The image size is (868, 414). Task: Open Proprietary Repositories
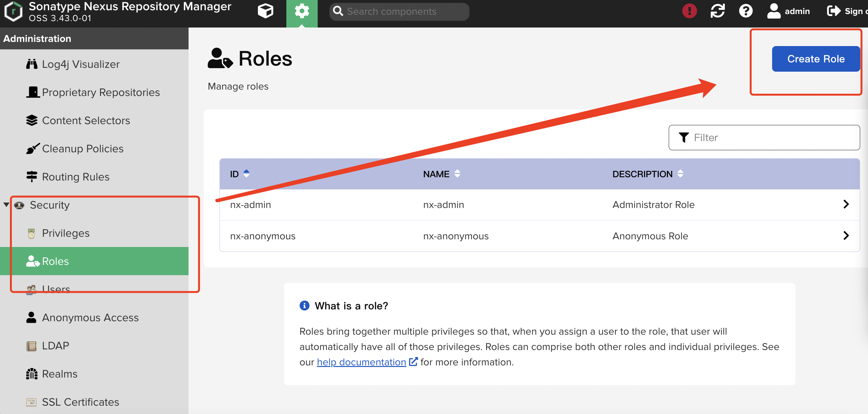(101, 92)
